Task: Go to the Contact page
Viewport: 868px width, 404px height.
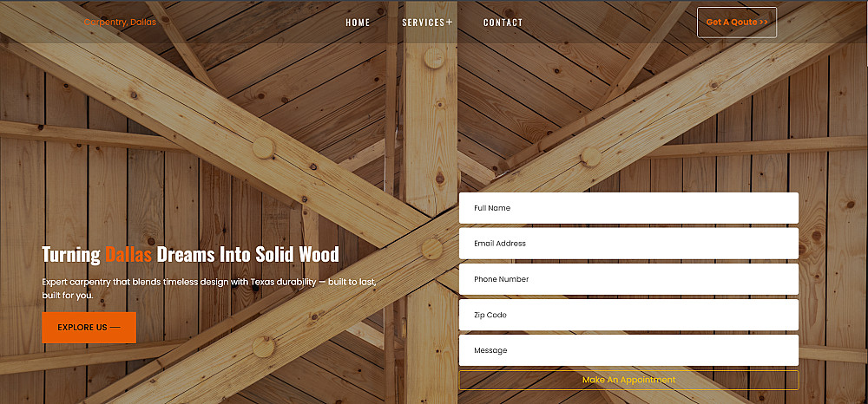Action: tap(503, 23)
